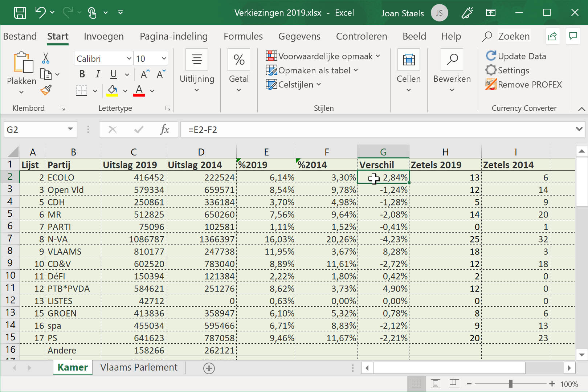Switch to Bestand tab
The height and width of the screenshot is (392, 588).
click(20, 36)
